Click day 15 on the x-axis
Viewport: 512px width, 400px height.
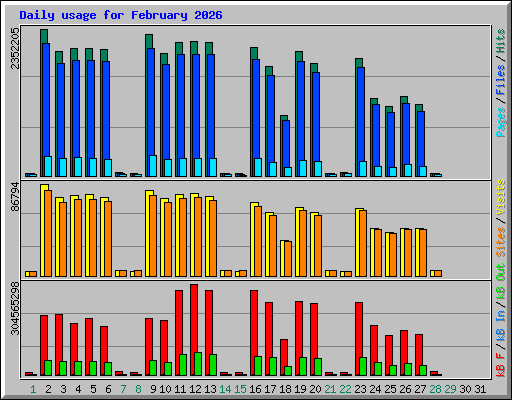240,389
